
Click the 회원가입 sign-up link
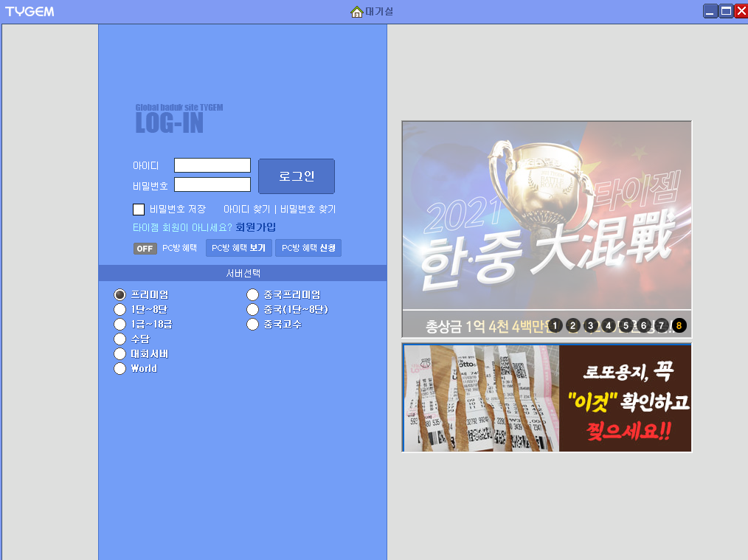[x=256, y=227]
